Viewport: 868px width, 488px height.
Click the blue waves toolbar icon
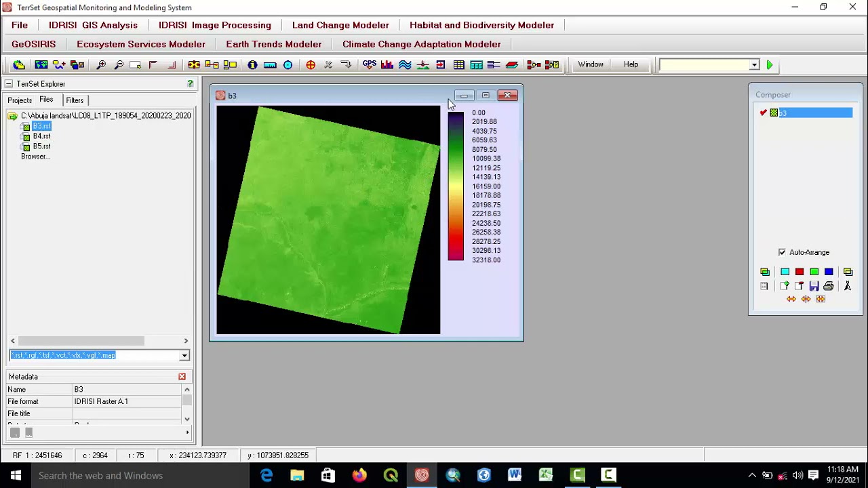click(x=405, y=65)
